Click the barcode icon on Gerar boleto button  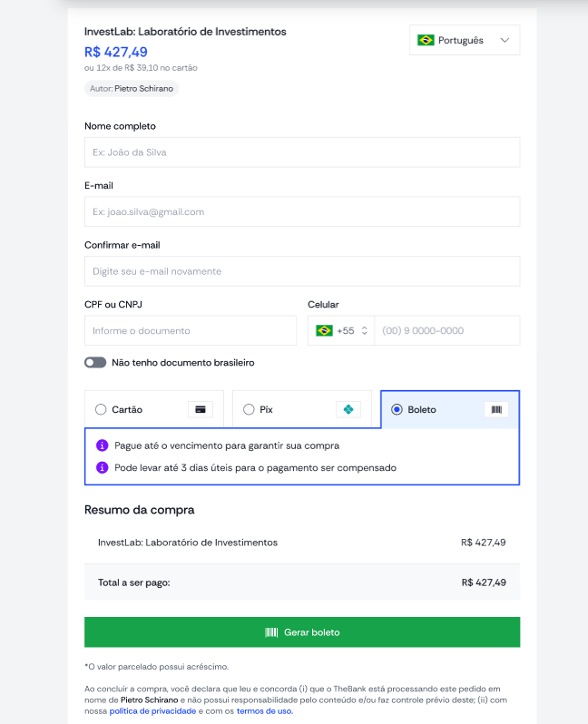coord(271,632)
